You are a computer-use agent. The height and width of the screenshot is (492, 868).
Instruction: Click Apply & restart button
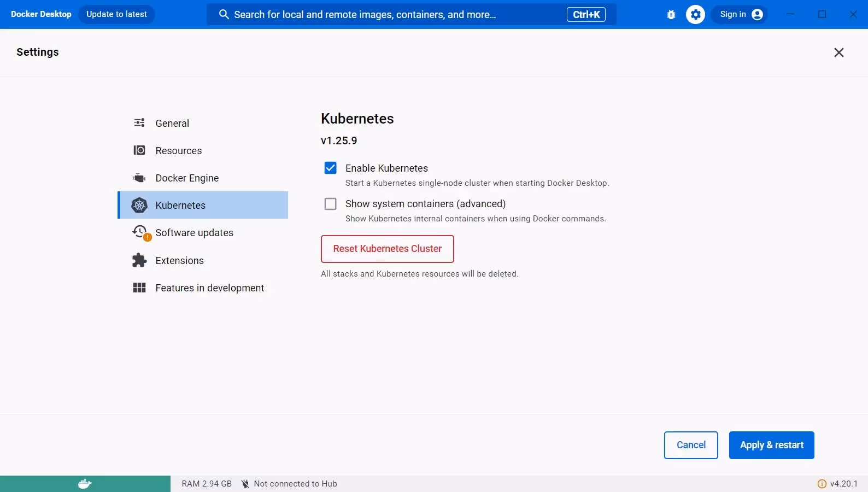coord(771,445)
